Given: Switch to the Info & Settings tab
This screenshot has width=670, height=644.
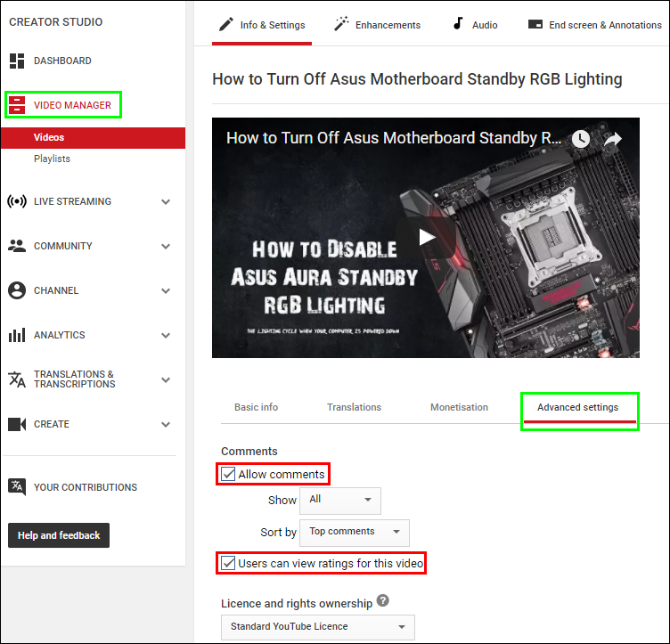Looking at the screenshot, I should (262, 25).
